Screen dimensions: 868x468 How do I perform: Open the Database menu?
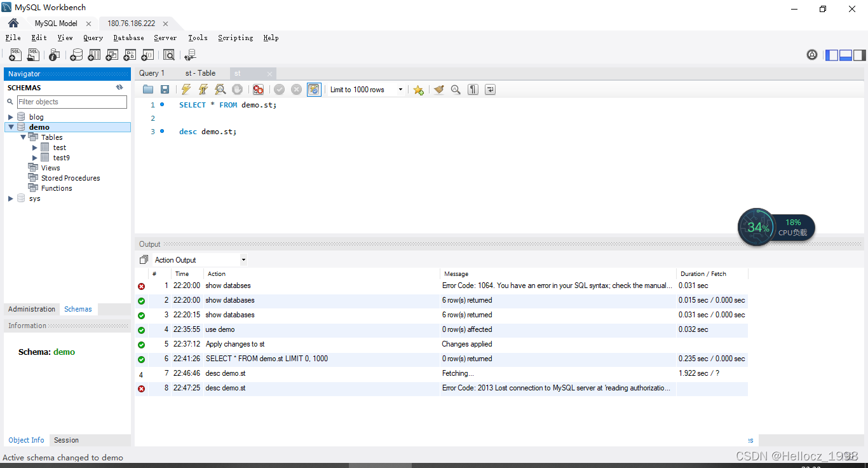128,38
